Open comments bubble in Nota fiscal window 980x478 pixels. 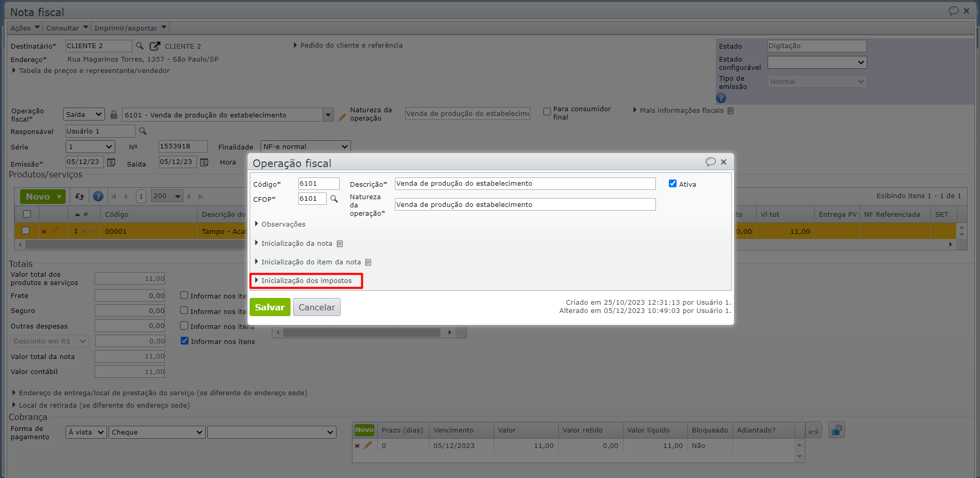pyautogui.click(x=954, y=11)
